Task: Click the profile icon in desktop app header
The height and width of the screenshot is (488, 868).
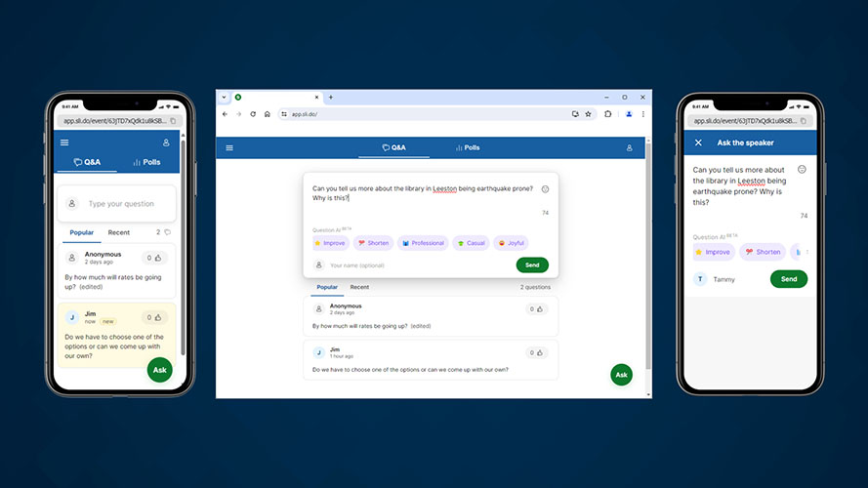Action: coord(629,148)
